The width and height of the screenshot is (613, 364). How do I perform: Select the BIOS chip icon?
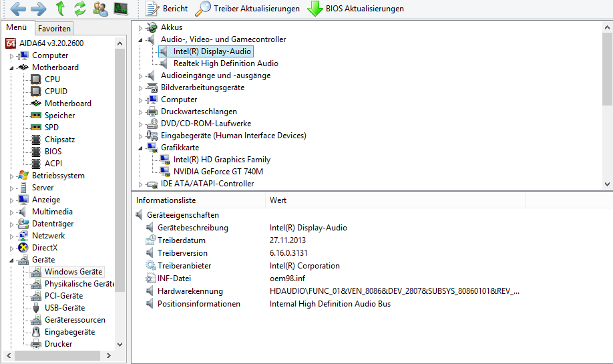coord(36,152)
